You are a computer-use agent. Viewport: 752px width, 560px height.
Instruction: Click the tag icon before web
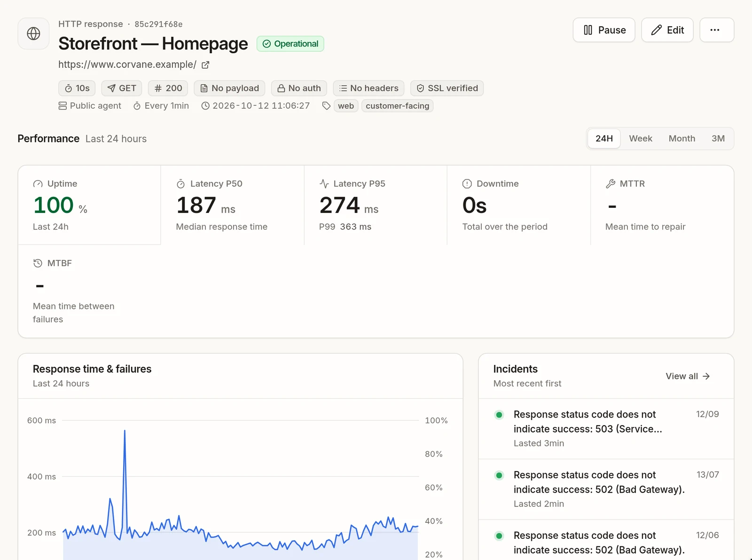[326, 106]
